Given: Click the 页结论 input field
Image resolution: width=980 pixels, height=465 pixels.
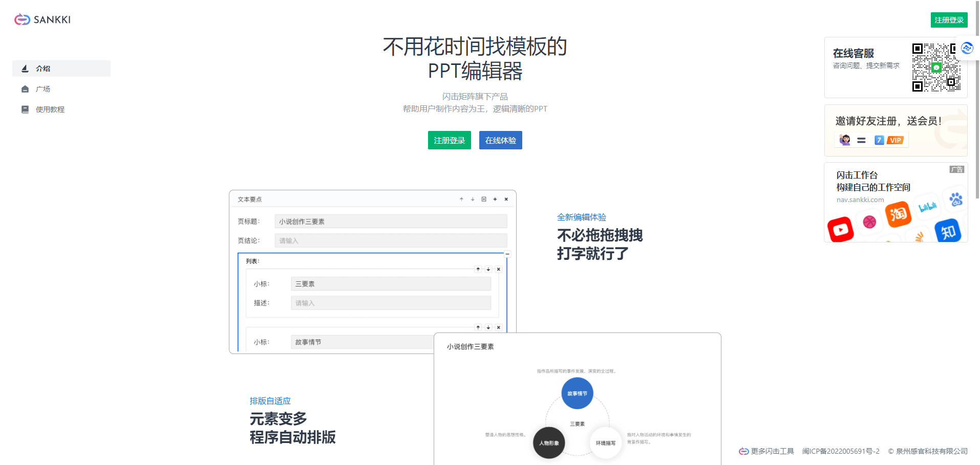Looking at the screenshot, I should pos(390,240).
